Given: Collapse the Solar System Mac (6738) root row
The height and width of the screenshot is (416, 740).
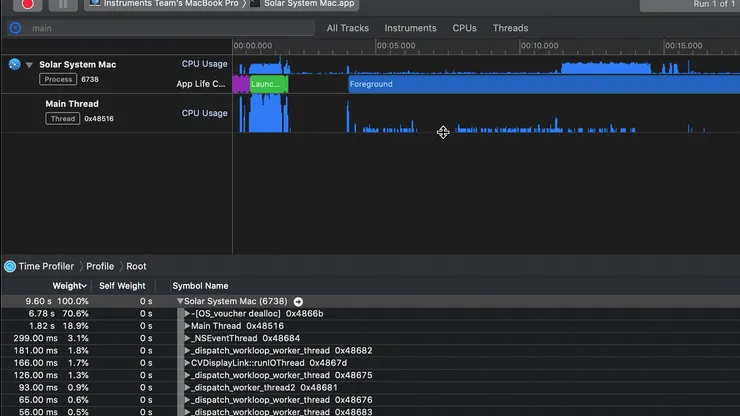Looking at the screenshot, I should click(180, 301).
